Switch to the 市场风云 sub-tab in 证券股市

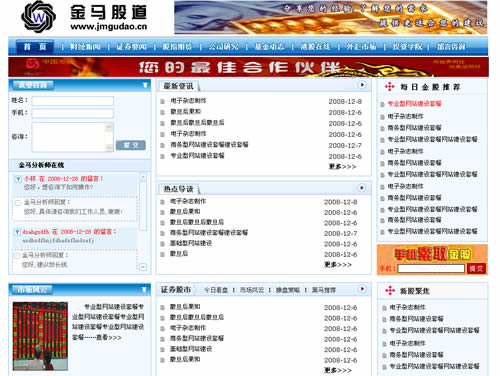coord(252,290)
